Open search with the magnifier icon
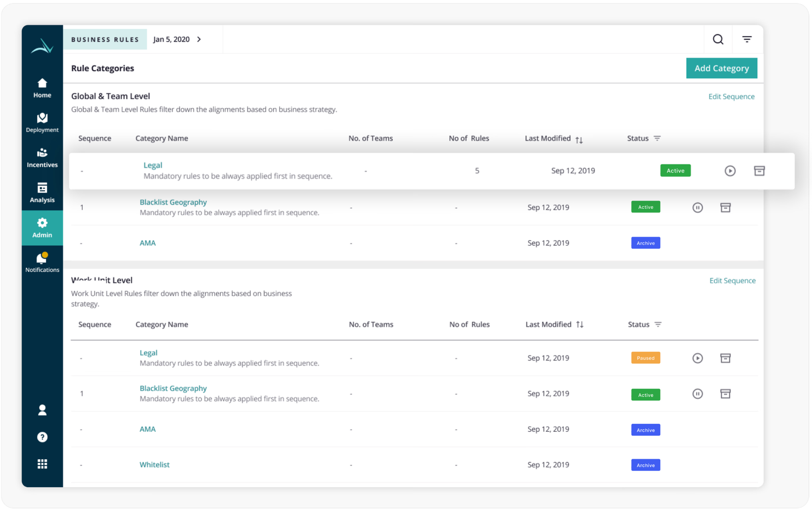Screen dimensions: 812x512 (718, 39)
